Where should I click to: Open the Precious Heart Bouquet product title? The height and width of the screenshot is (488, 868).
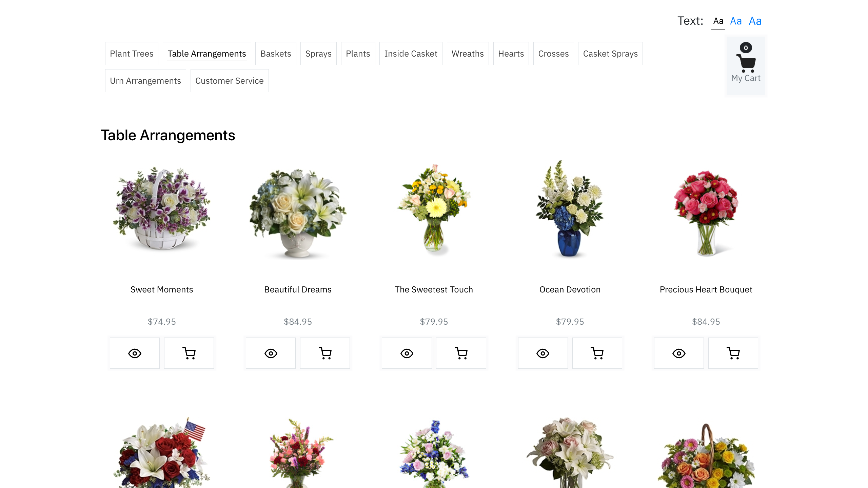pyautogui.click(x=706, y=289)
